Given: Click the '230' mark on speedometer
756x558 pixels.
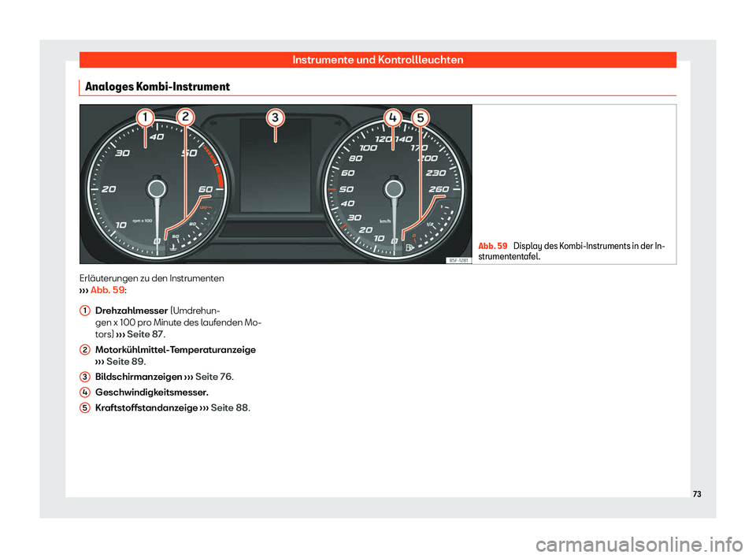Looking at the screenshot, I should (435, 173).
